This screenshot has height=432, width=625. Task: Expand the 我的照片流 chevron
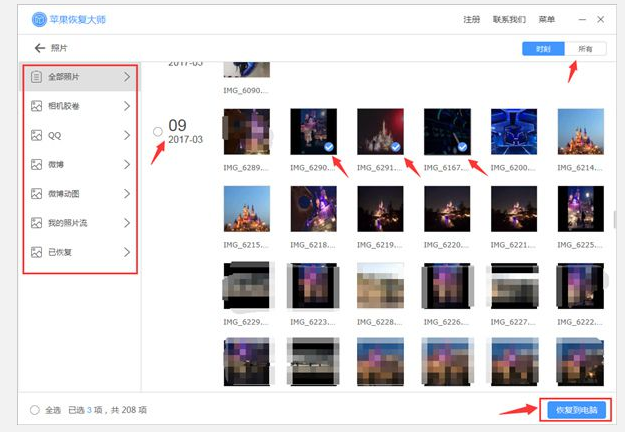pos(127,223)
